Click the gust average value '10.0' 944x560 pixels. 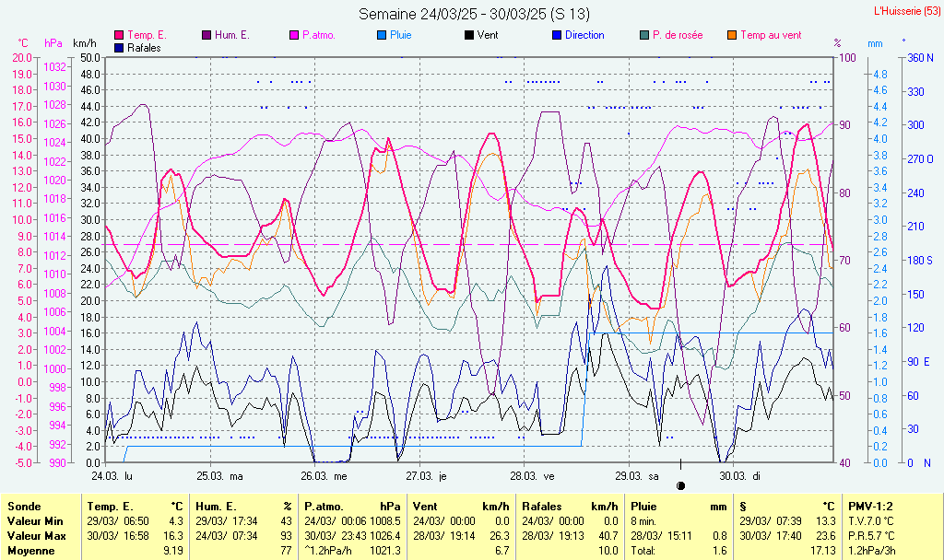608,551
